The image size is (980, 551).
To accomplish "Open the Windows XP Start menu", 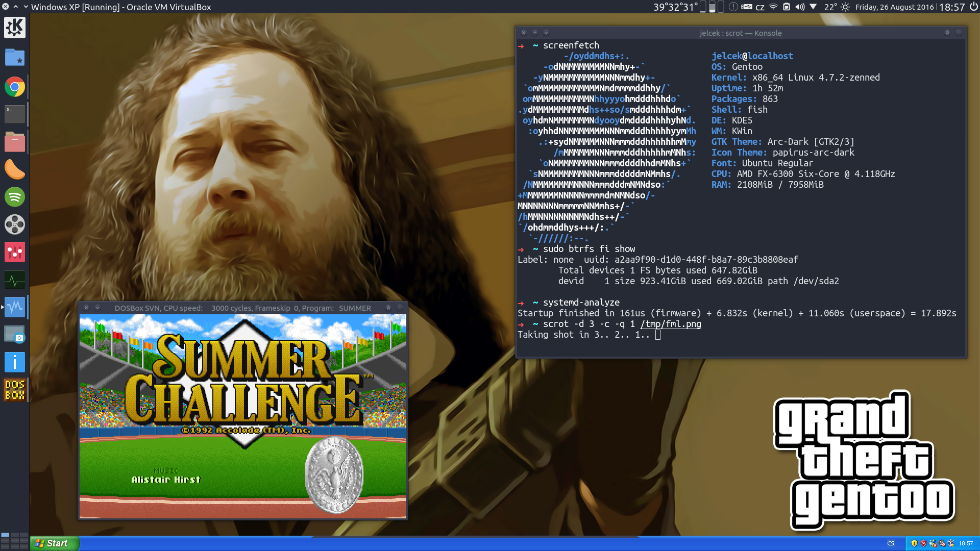I will click(x=55, y=543).
